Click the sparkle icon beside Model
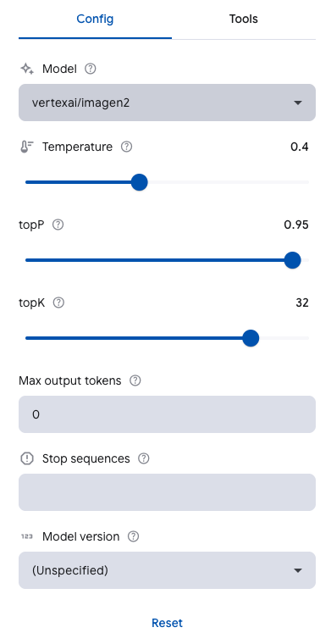331x644 pixels. [x=27, y=69]
